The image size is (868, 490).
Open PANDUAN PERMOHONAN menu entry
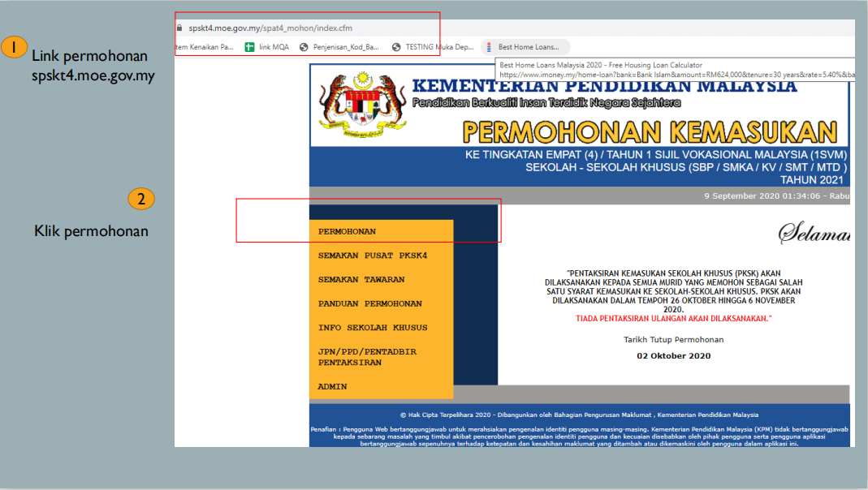[x=369, y=303]
